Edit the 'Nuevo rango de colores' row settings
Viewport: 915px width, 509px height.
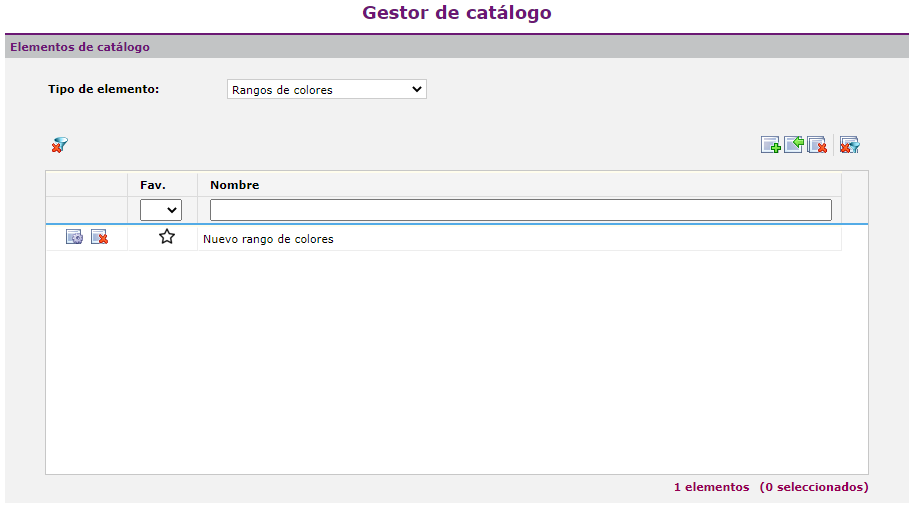[75, 238]
